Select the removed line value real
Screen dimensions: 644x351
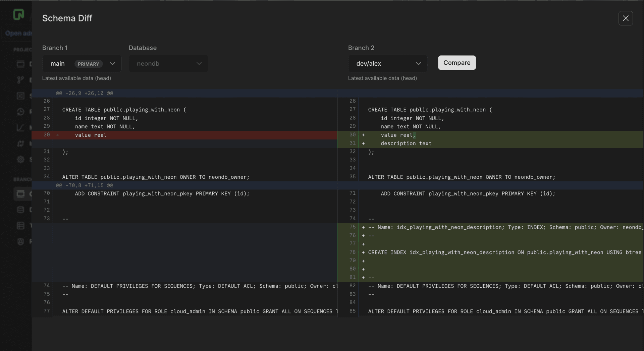[x=91, y=135]
